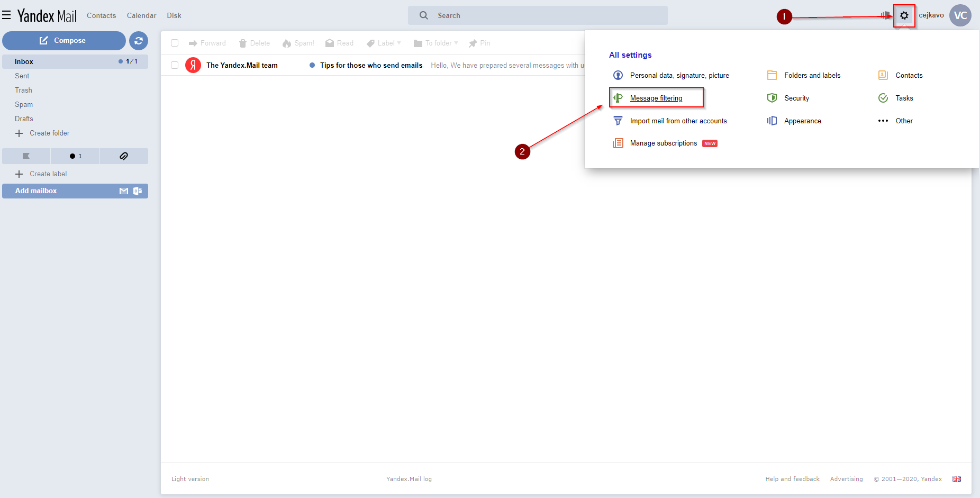This screenshot has height=498, width=980.
Task: Open Manage subscriptions settings
Action: [x=664, y=143]
